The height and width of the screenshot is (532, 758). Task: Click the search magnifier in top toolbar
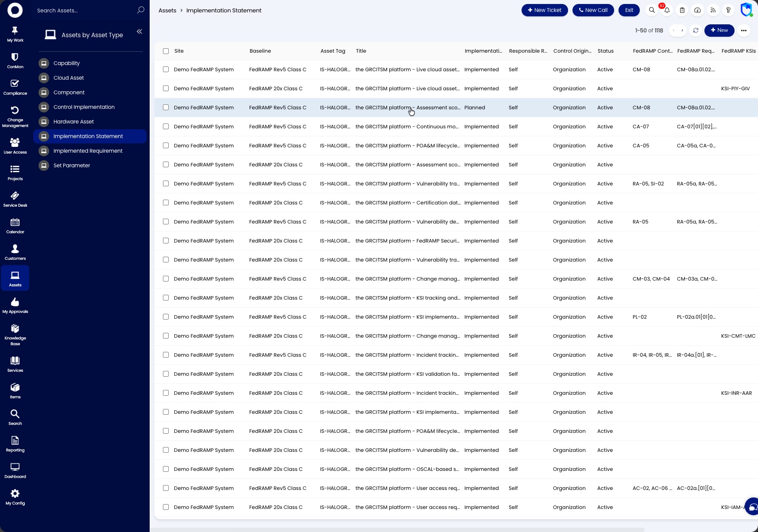click(x=652, y=10)
